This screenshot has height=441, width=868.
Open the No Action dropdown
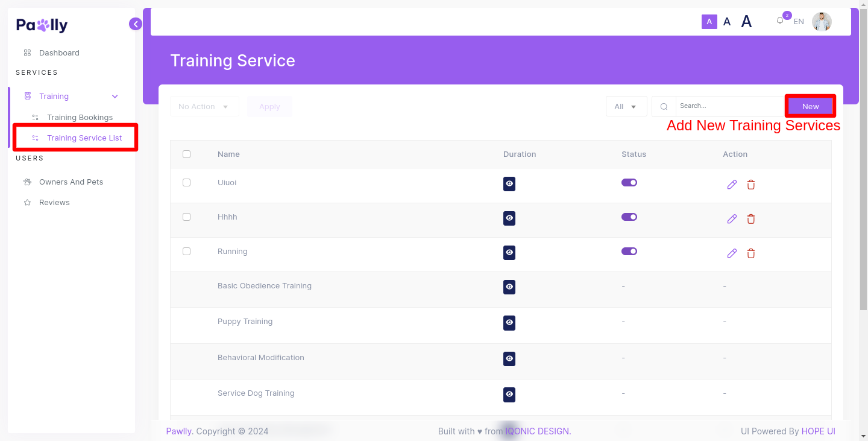click(x=204, y=107)
